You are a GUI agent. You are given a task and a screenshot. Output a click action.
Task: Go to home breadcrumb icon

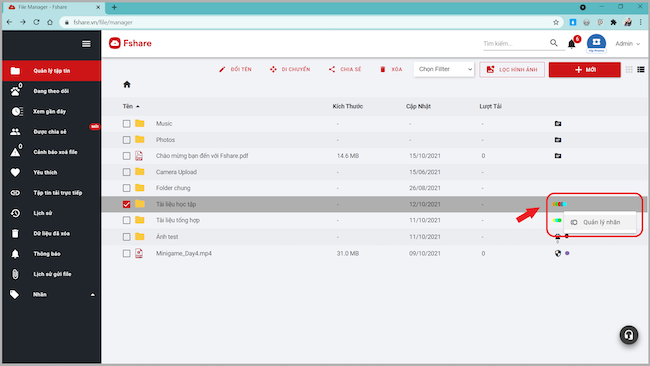pyautogui.click(x=127, y=85)
